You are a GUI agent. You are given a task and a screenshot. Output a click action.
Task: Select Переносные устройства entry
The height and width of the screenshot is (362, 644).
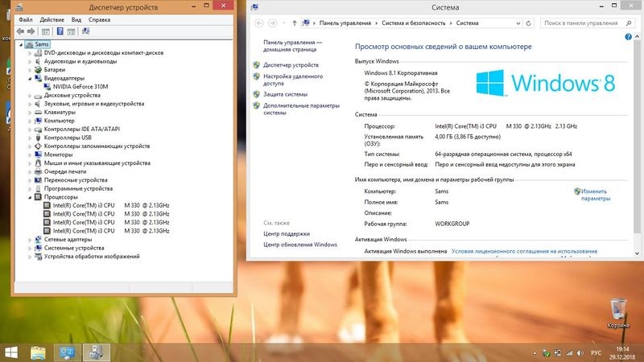click(76, 179)
